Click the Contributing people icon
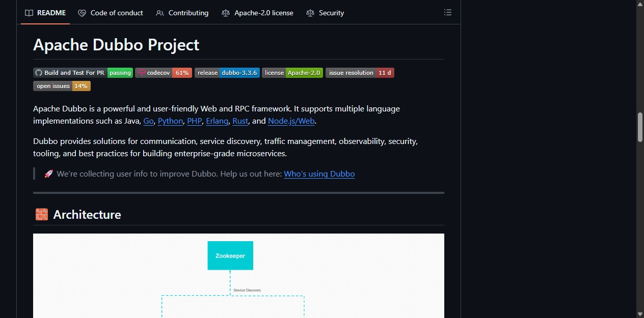This screenshot has height=318, width=644. [160, 13]
